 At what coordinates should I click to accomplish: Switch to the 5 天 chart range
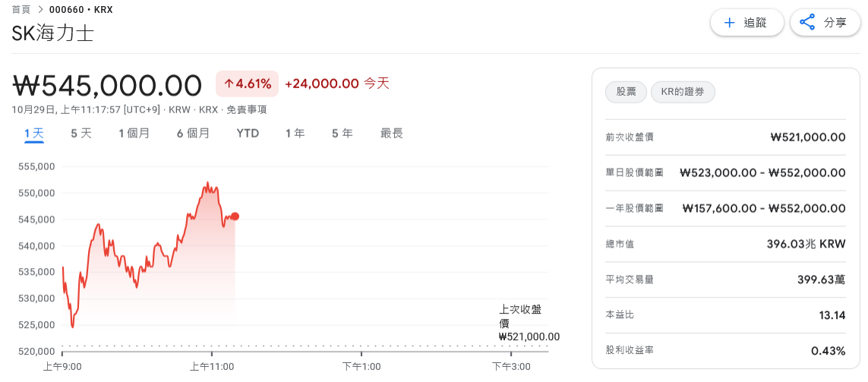click(81, 134)
